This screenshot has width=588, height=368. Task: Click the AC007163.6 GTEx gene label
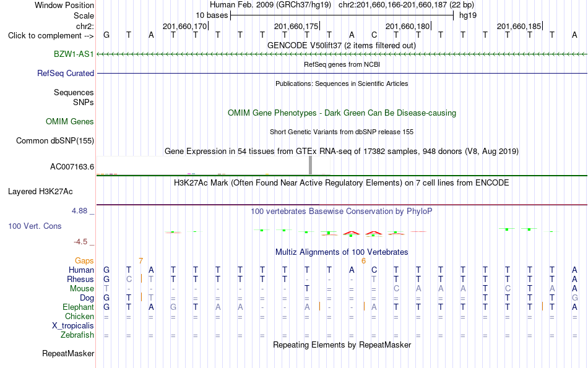click(x=72, y=167)
